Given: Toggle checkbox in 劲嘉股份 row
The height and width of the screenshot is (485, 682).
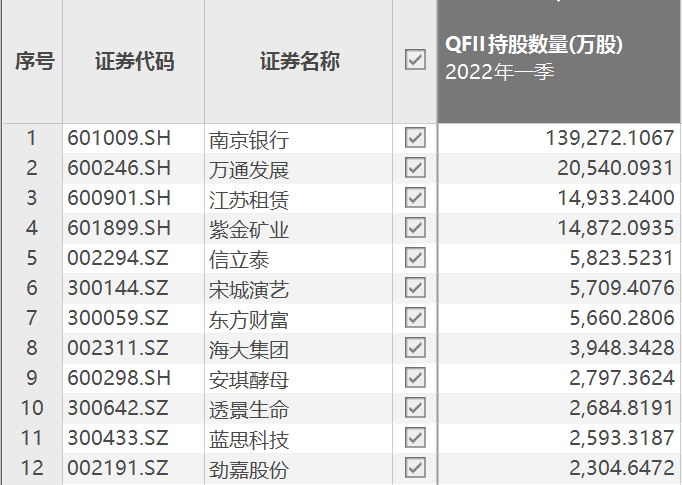Looking at the screenshot, I should (x=415, y=468).
